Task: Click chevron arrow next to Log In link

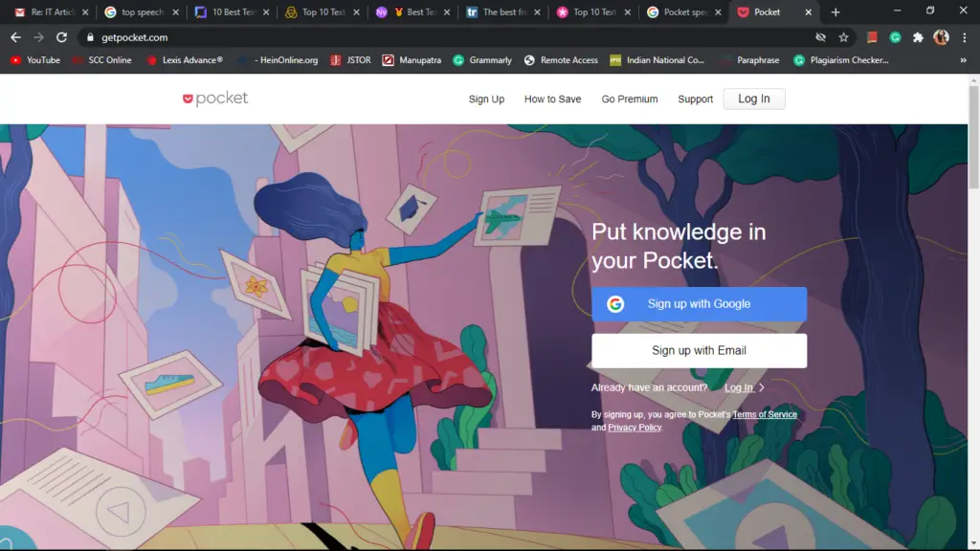Action: click(x=762, y=388)
